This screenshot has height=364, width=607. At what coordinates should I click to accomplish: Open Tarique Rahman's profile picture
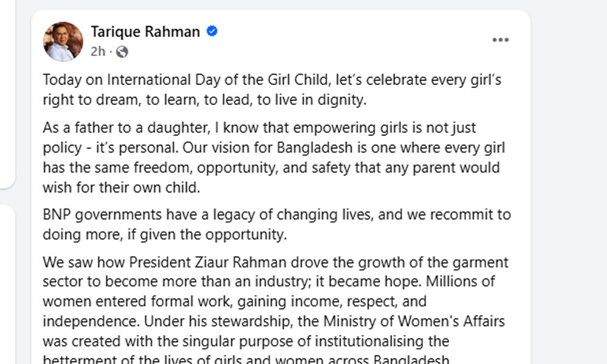tap(63, 41)
